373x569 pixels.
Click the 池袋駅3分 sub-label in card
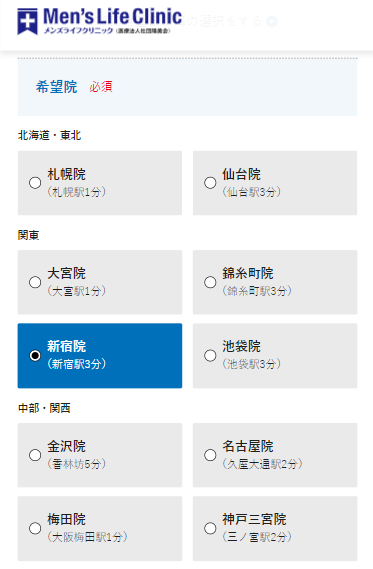point(251,364)
